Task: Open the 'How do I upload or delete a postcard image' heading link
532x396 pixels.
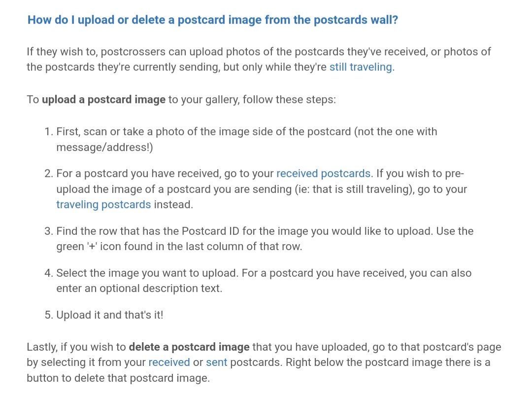Action: (212, 20)
